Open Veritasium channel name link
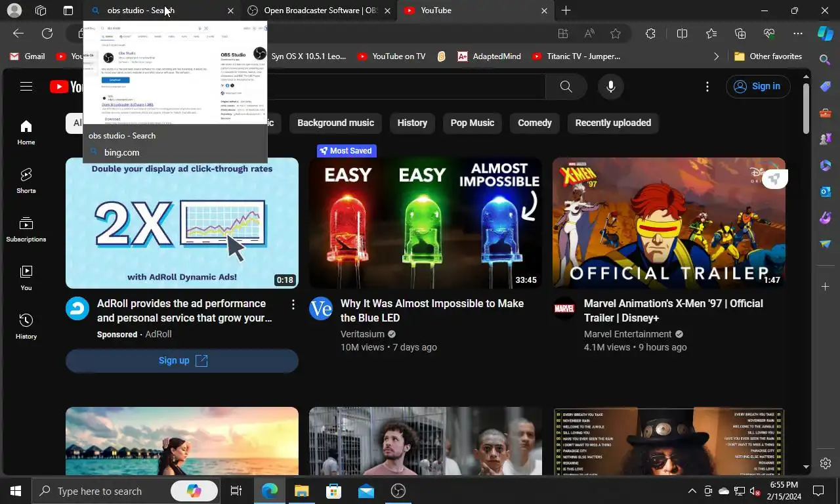The width and height of the screenshot is (840, 504). tap(362, 334)
